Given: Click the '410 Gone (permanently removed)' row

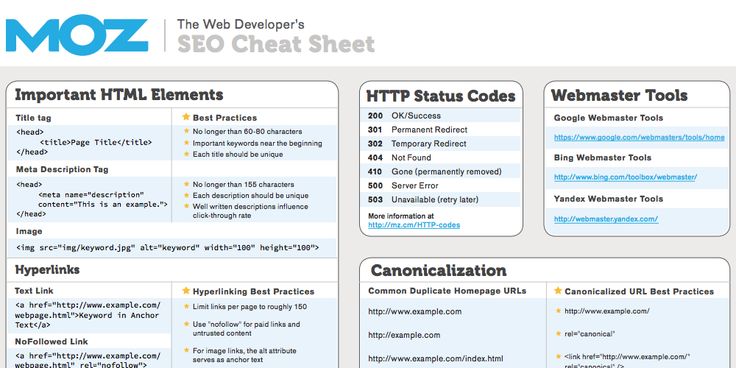Looking at the screenshot, I should (441, 172).
